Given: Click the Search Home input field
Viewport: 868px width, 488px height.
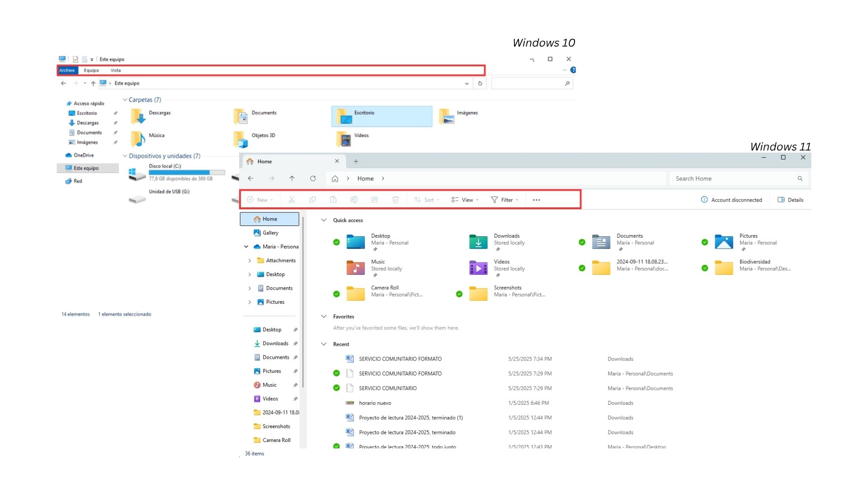Looking at the screenshot, I should (x=732, y=178).
